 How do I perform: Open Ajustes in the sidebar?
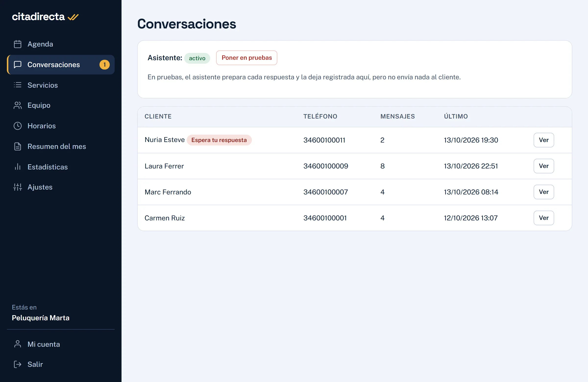pyautogui.click(x=61, y=187)
